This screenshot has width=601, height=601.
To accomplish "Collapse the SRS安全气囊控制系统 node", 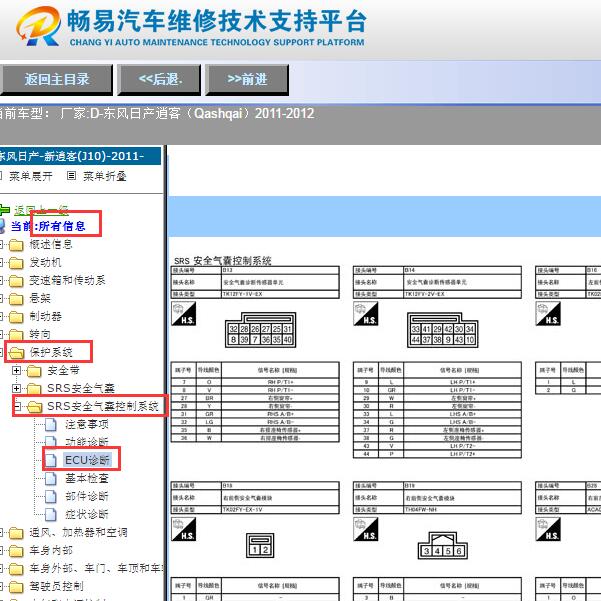I will (16, 406).
